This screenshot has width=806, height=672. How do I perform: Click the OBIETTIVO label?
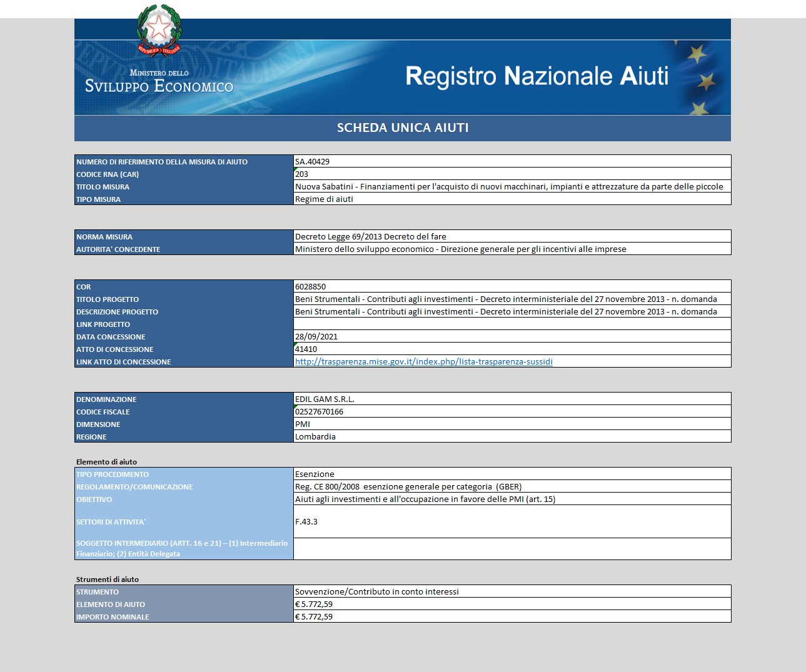pyautogui.click(x=94, y=499)
